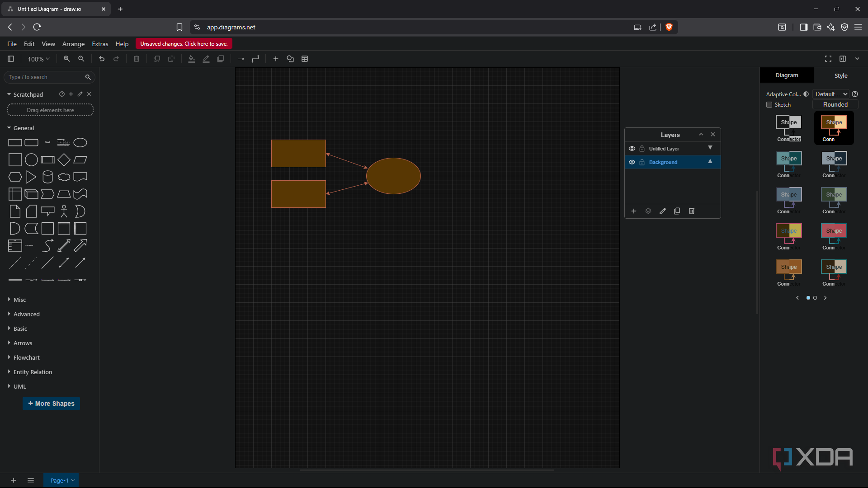Click the zoom out toolbar icon
Viewport: 868px width, 488px height.
point(81,59)
